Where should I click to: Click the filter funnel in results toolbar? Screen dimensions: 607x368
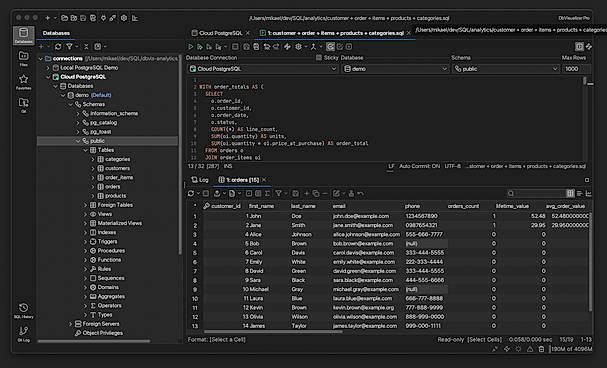tap(278, 193)
